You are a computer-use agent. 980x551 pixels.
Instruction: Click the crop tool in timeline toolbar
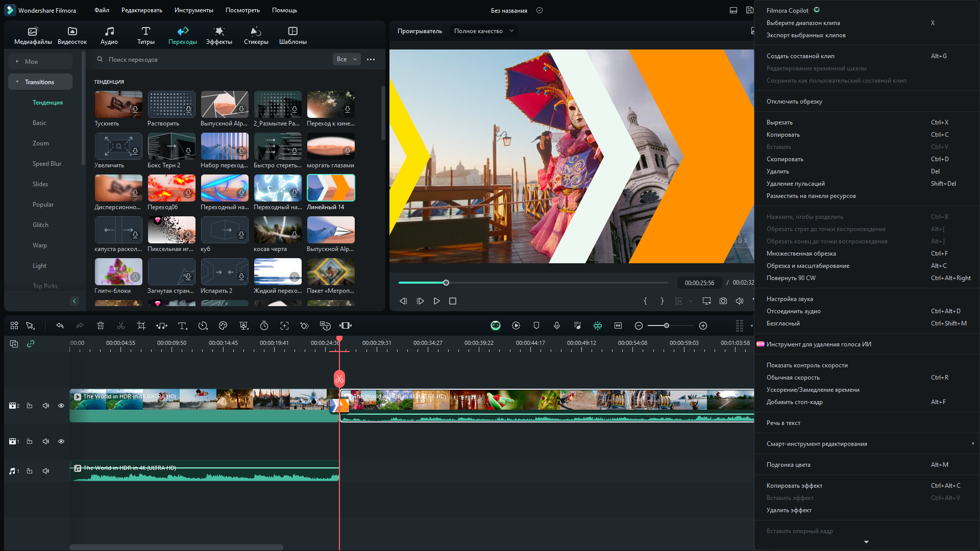(141, 325)
